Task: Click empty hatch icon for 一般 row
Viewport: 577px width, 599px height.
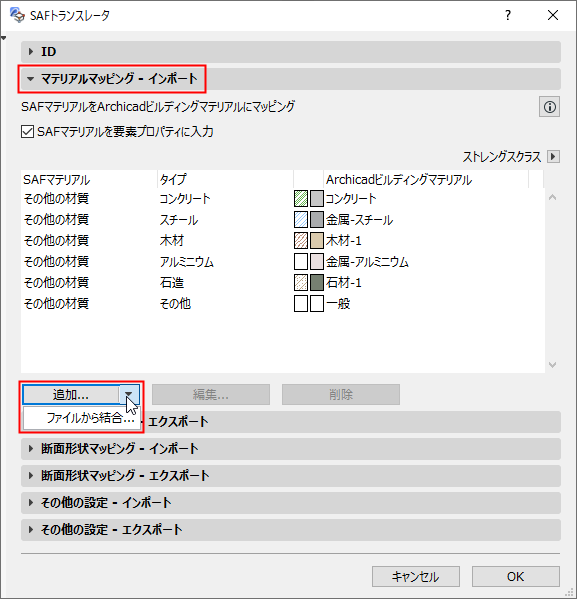Action: pos(301,304)
